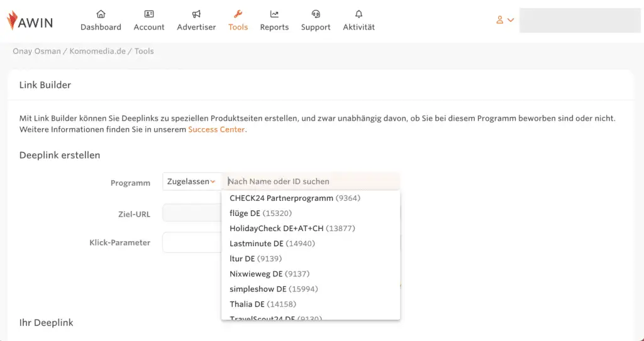This screenshot has width=644, height=341.
Task: Open the Account menu item
Action: point(148,27)
